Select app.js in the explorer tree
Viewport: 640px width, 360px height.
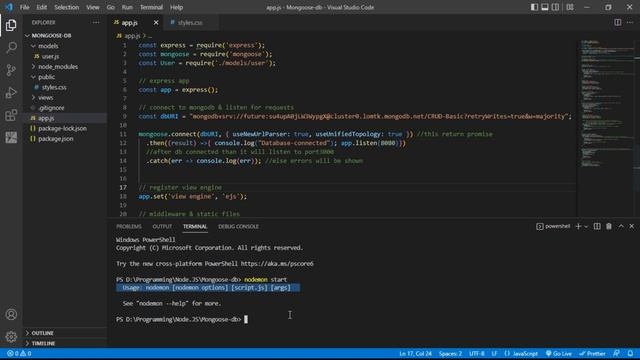[x=65, y=118]
